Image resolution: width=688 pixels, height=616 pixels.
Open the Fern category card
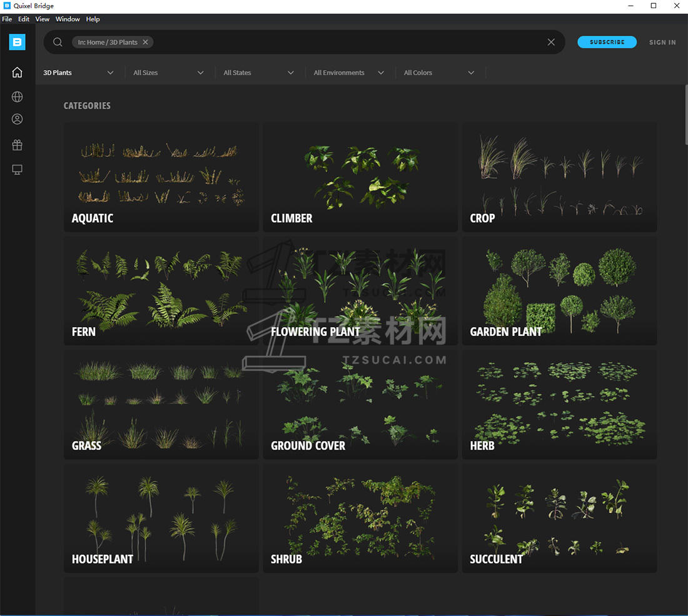[161, 290]
